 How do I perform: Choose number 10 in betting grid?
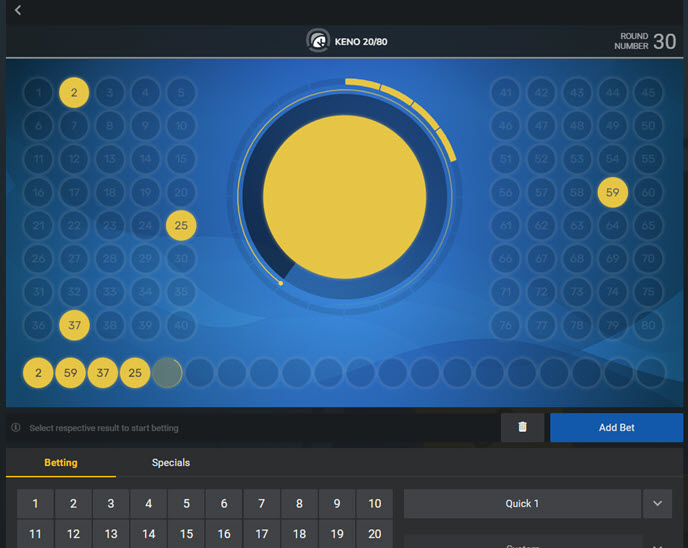375,504
